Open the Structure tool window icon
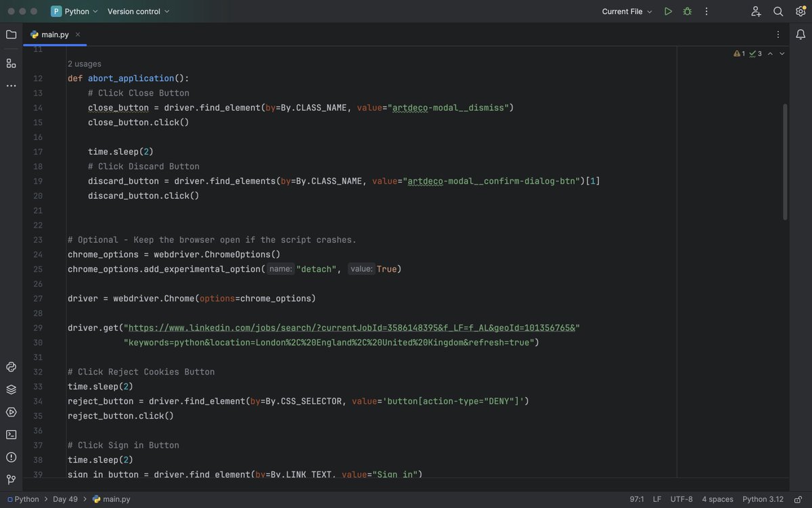This screenshot has height=508, width=812. [x=11, y=63]
